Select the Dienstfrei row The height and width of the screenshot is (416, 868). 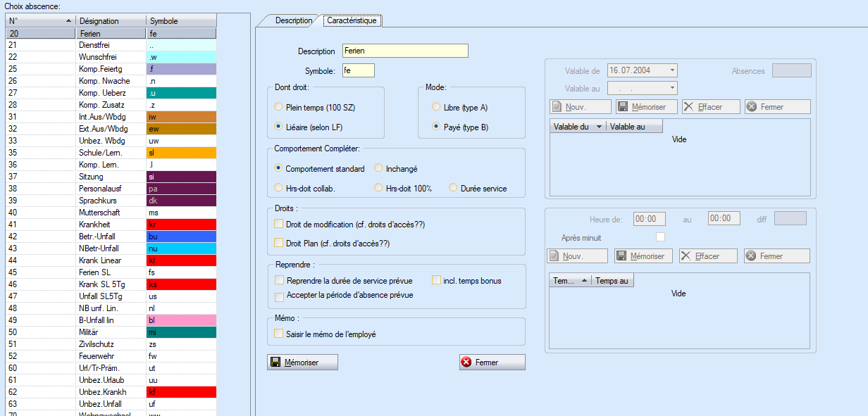(111, 45)
